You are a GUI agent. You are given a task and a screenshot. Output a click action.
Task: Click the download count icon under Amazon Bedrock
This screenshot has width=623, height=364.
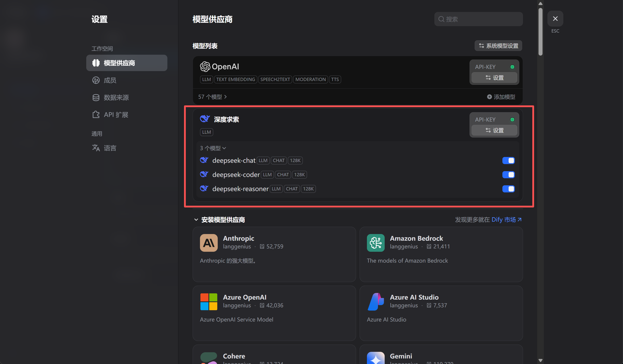click(429, 246)
